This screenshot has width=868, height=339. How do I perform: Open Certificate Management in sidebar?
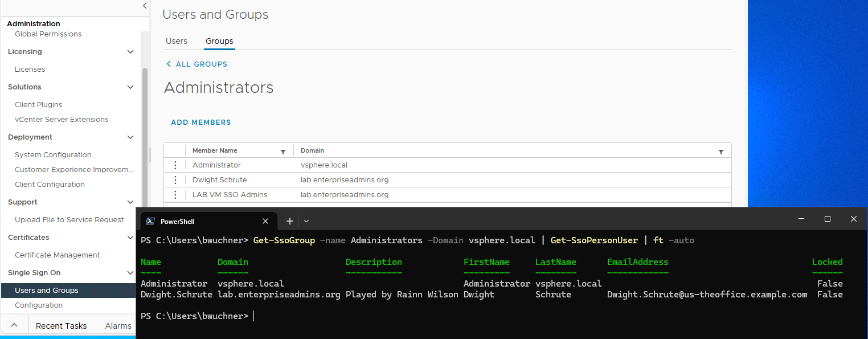[x=57, y=255]
